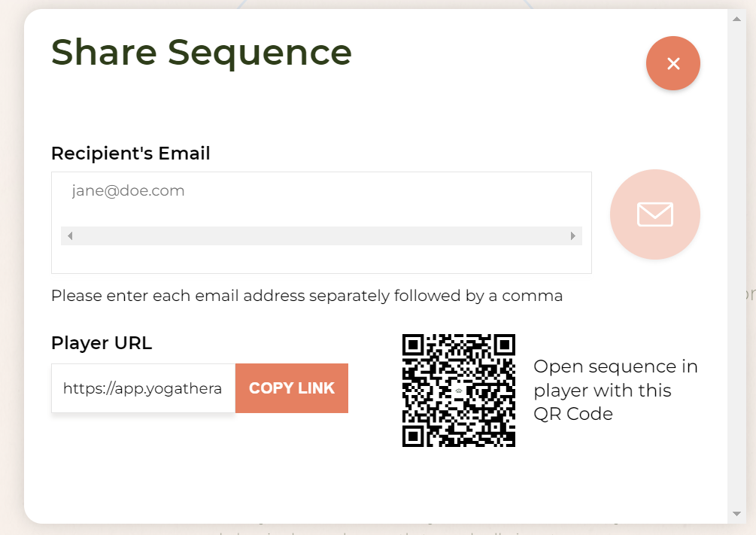Select the Player URL text field
Image resolution: width=756 pixels, height=535 pixels.
(143, 388)
